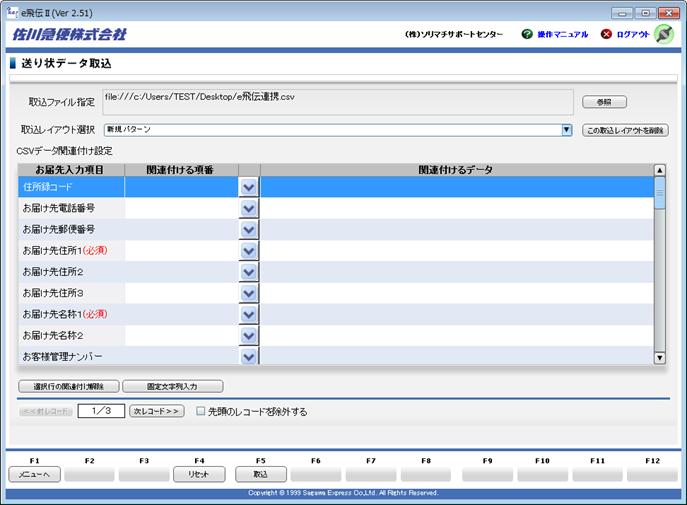Click scrollbar up arrow in CSV table
Image resolution: width=687 pixels, height=505 pixels.
pos(659,170)
